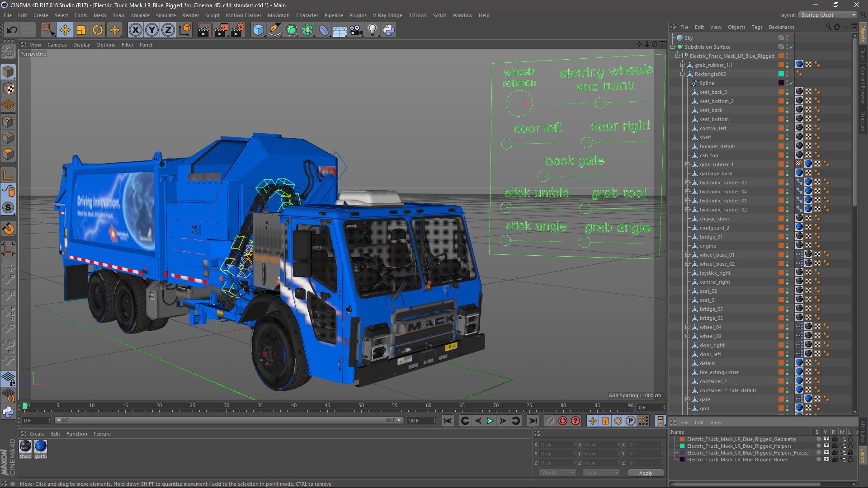
Task: Expand wheel_base_01 tree node
Action: (688, 255)
